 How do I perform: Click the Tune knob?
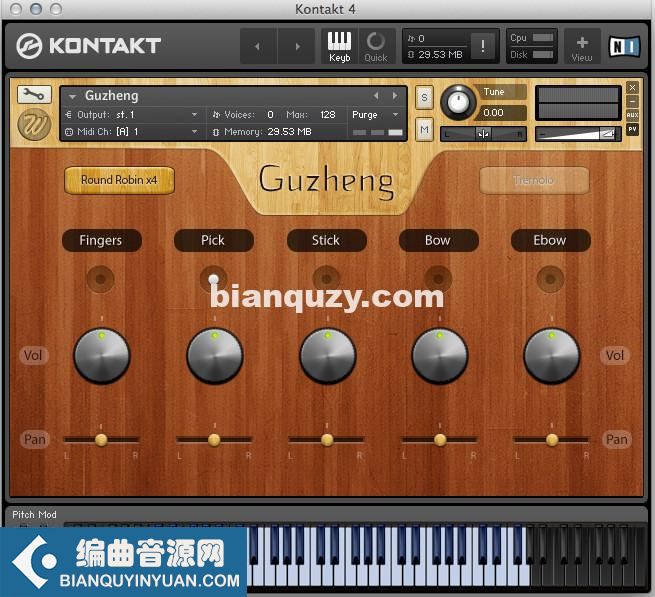458,102
